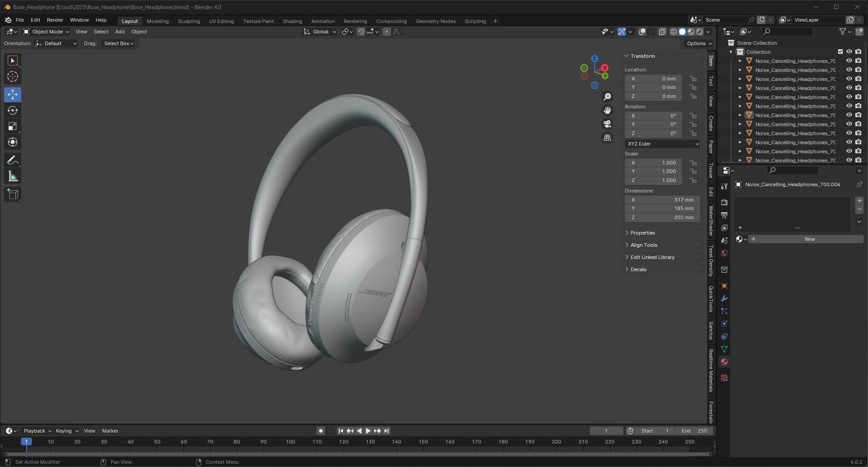Add a material slot with plus
The image size is (868, 467).
(x=859, y=201)
